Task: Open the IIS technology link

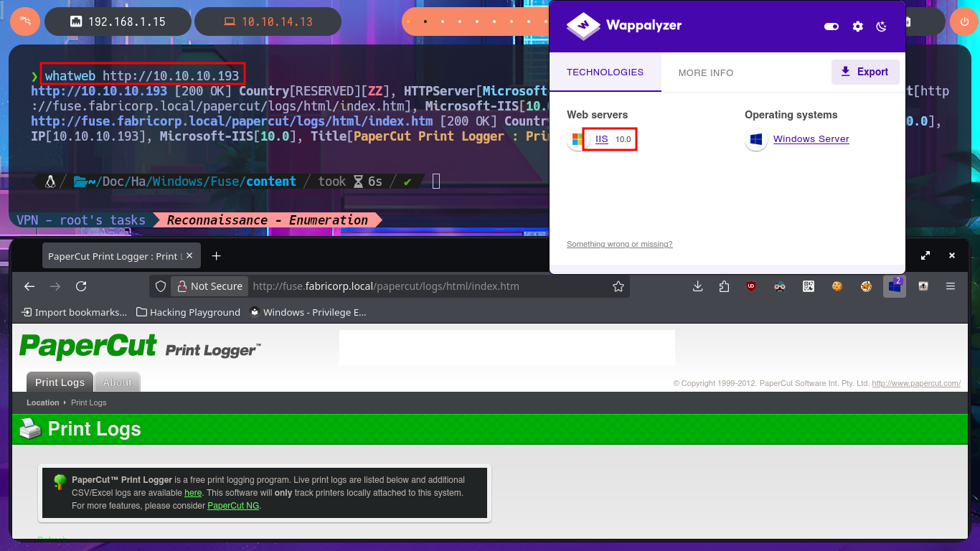Action: pos(601,139)
